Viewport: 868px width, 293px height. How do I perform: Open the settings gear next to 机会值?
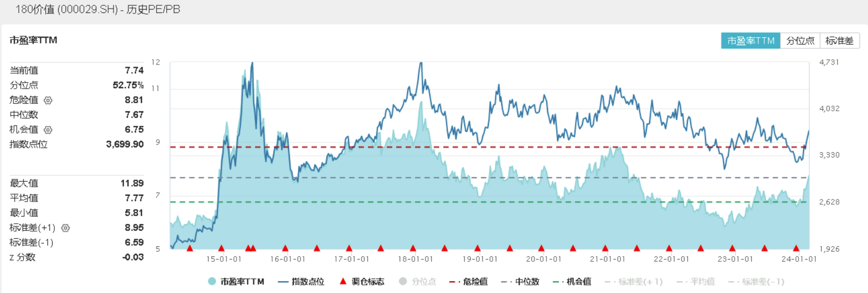coord(48,130)
